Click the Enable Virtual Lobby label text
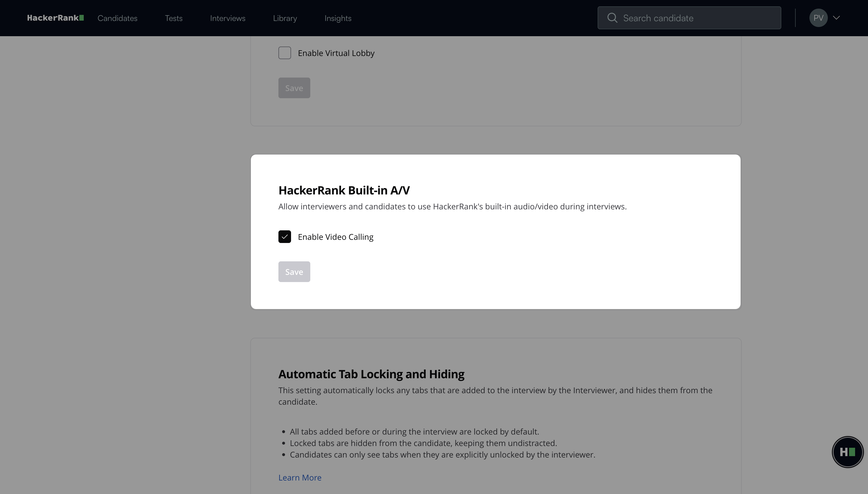 (336, 53)
